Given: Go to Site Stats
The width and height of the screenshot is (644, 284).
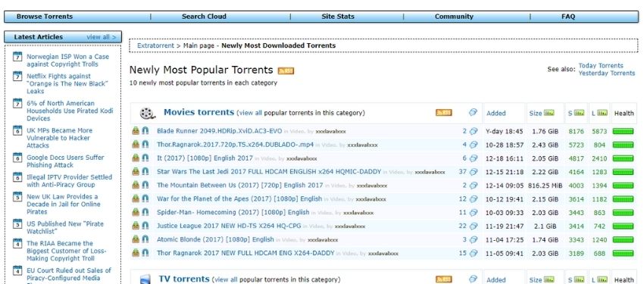Looking at the screenshot, I should click(338, 17).
